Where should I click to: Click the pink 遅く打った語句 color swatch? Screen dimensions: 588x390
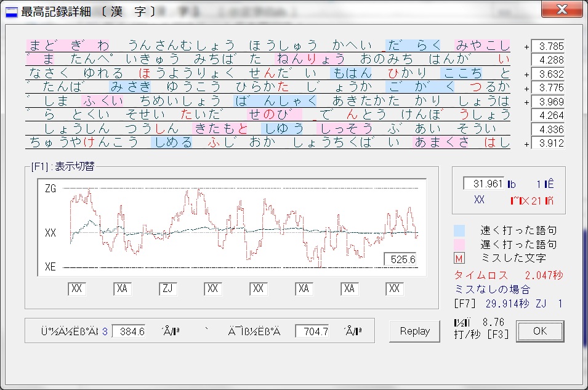point(459,244)
